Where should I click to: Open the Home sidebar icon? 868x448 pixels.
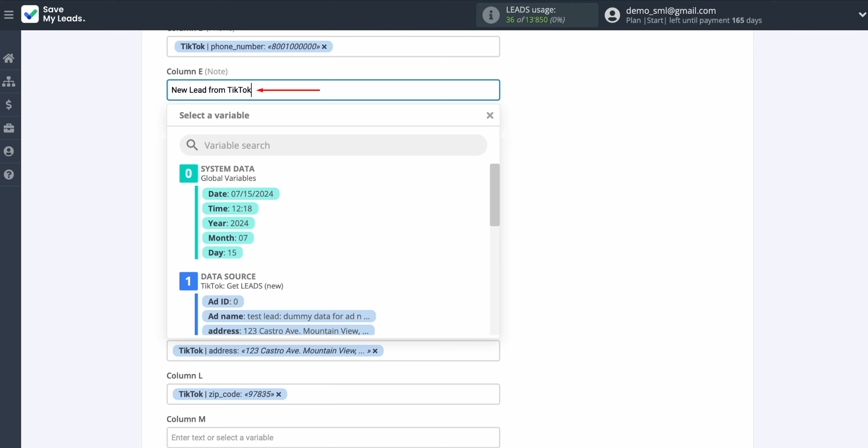point(9,58)
